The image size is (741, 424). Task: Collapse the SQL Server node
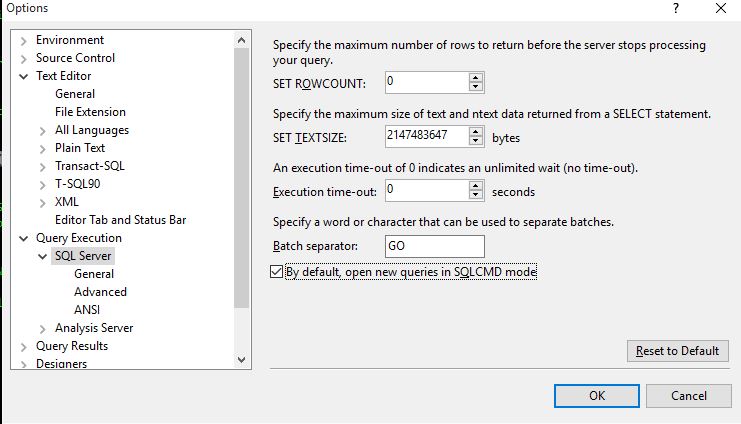(43, 256)
